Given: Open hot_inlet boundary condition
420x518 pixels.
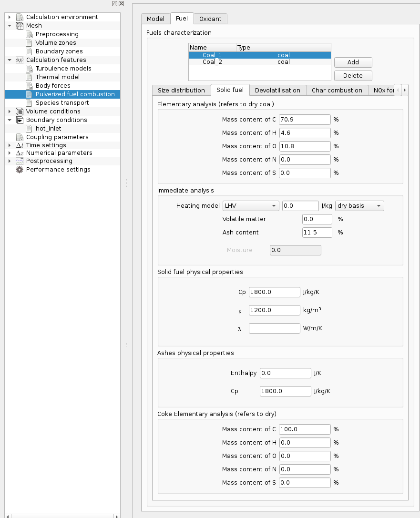Looking at the screenshot, I should (48, 129).
